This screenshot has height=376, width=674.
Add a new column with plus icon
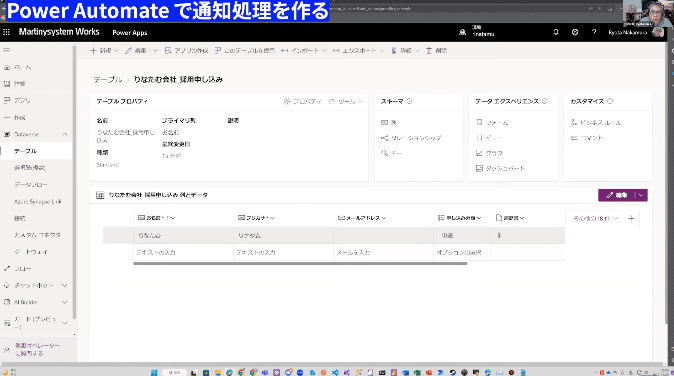pyautogui.click(x=631, y=218)
